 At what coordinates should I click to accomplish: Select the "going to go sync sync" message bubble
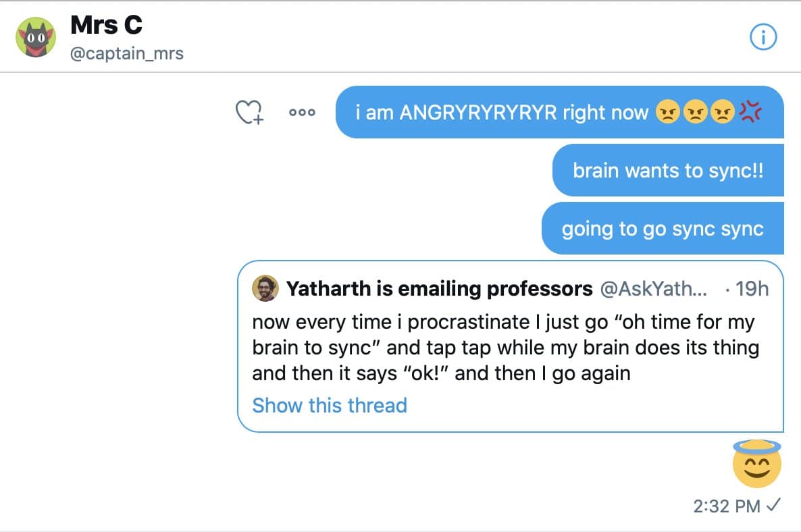click(x=662, y=228)
